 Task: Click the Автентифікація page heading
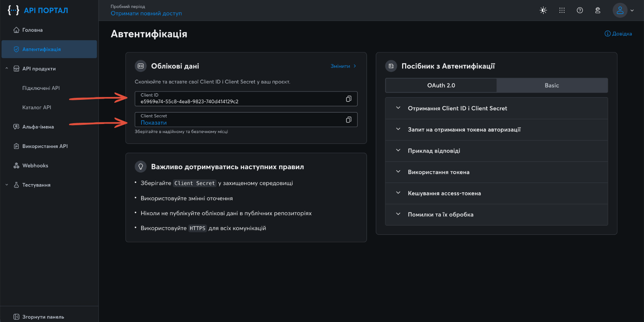tap(149, 34)
